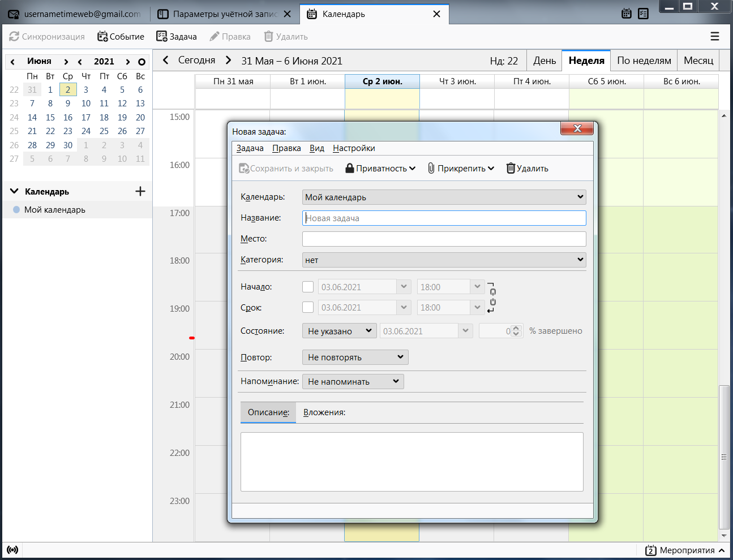Open the tasks tab icon in the top right
Viewport: 733px width, 560px height.
click(x=643, y=14)
